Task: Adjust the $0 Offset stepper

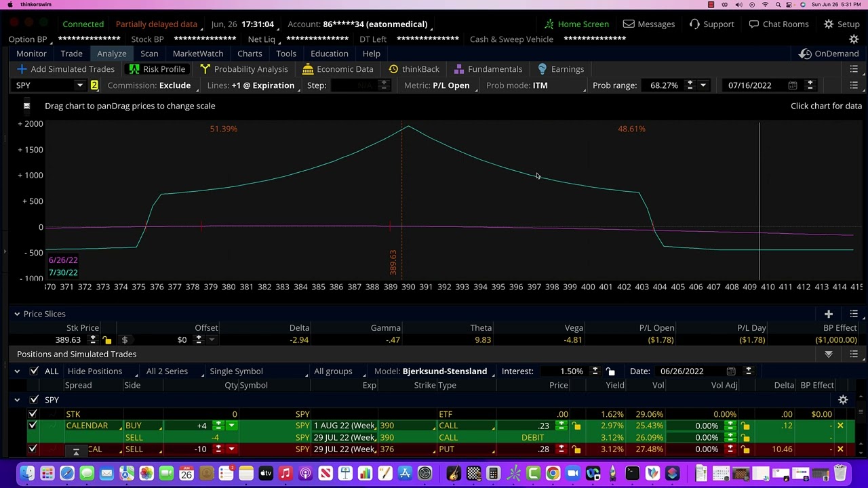Action: coord(199,340)
